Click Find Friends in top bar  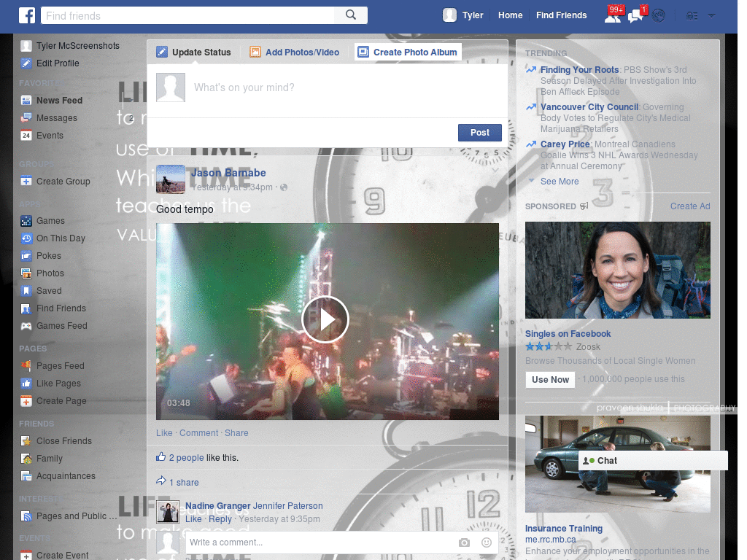561,15
